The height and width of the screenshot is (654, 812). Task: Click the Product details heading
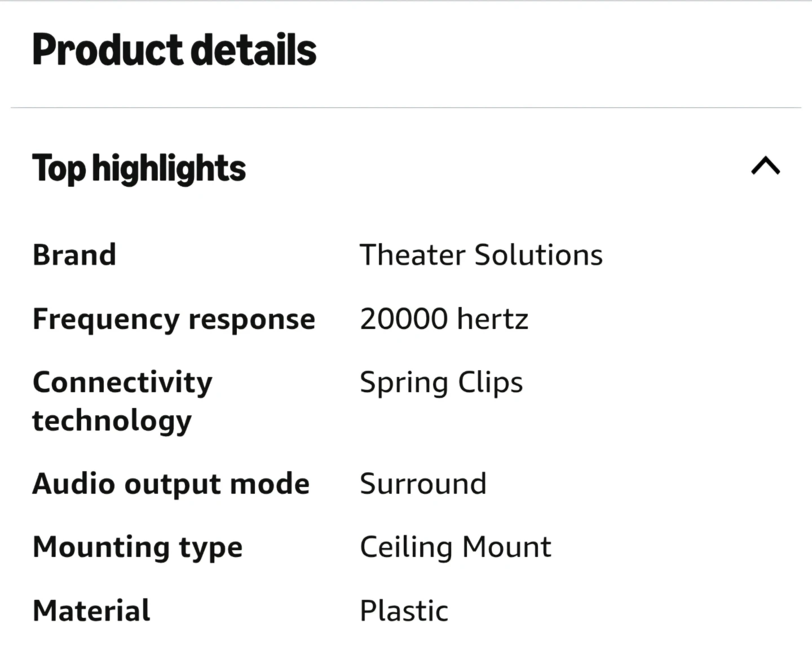(x=174, y=50)
